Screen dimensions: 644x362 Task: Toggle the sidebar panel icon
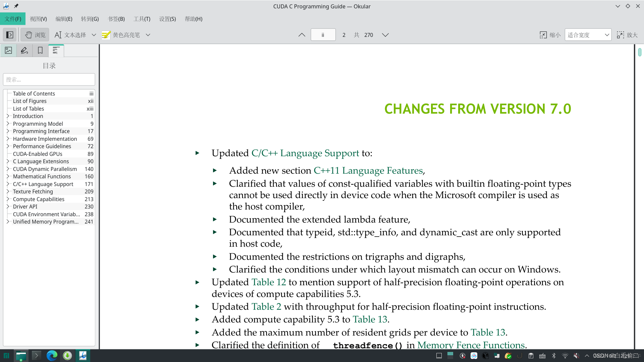[10, 35]
